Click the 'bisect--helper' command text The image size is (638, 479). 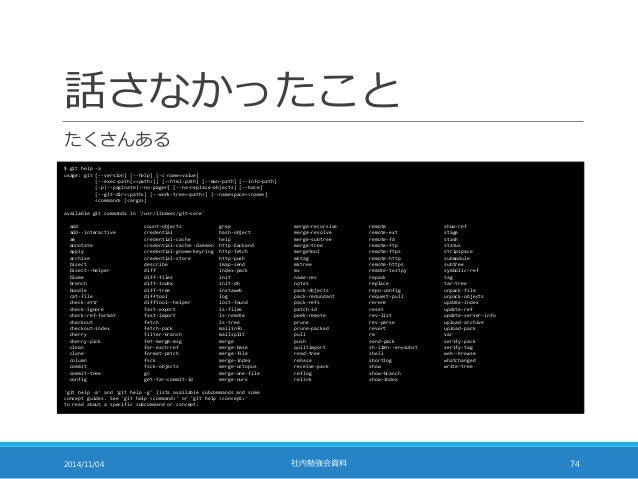click(90, 271)
